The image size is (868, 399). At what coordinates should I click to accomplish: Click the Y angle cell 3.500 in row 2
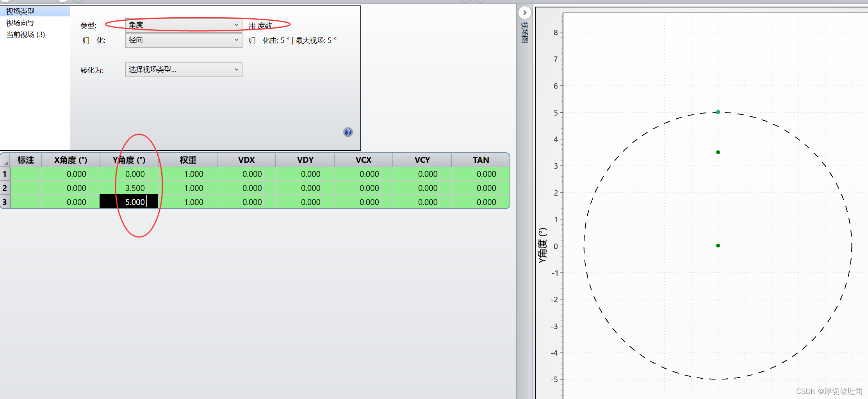pyautogui.click(x=129, y=188)
